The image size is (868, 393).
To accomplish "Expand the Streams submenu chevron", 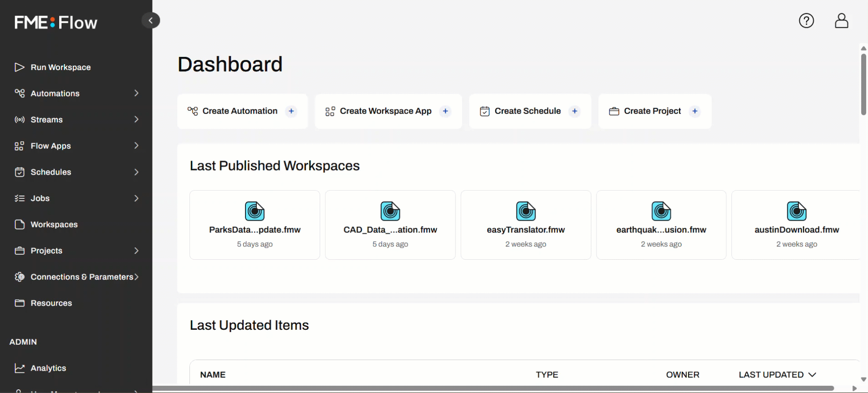I will click(136, 120).
